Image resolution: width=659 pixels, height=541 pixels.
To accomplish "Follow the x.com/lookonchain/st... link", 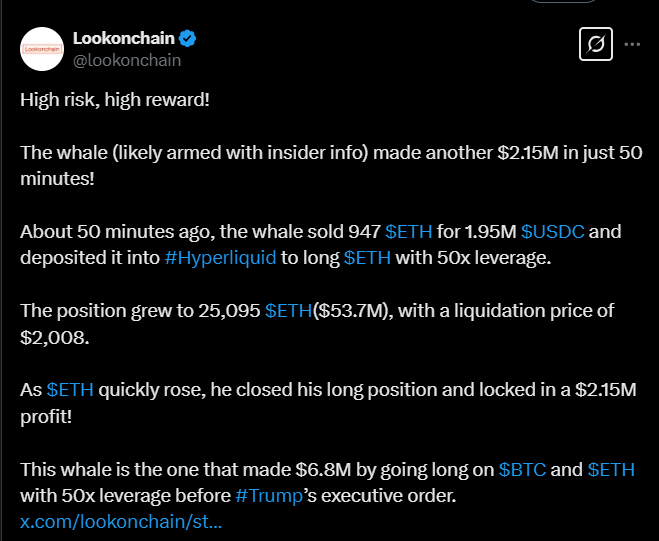I will click(121, 520).
